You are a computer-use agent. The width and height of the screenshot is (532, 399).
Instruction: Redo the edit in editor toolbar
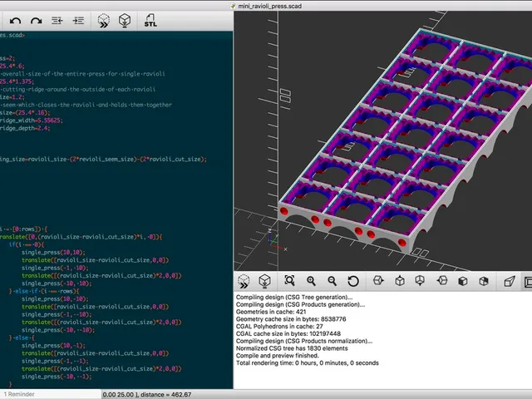(x=36, y=21)
